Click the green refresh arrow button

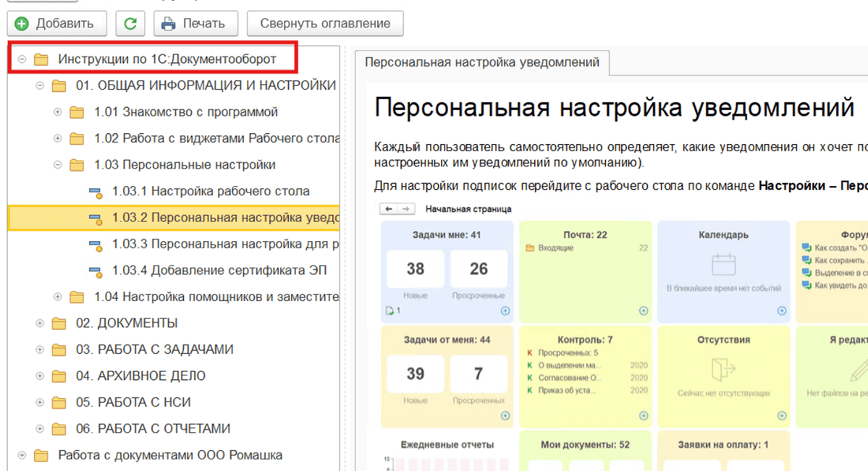click(130, 24)
